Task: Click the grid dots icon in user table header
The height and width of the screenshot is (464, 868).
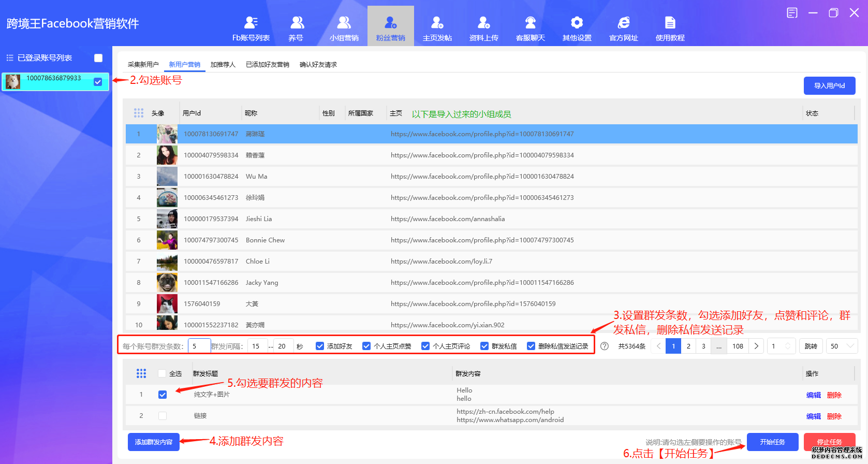Action: pos(139,113)
